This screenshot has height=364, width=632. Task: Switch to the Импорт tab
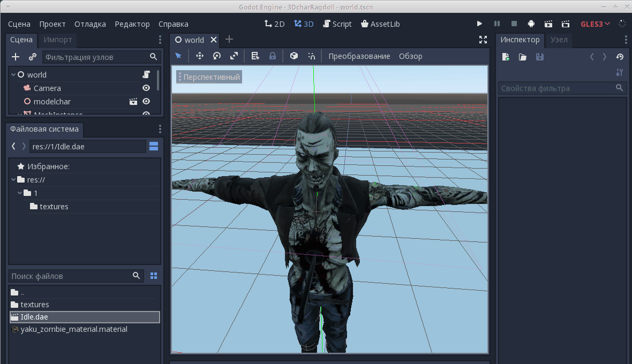click(57, 40)
